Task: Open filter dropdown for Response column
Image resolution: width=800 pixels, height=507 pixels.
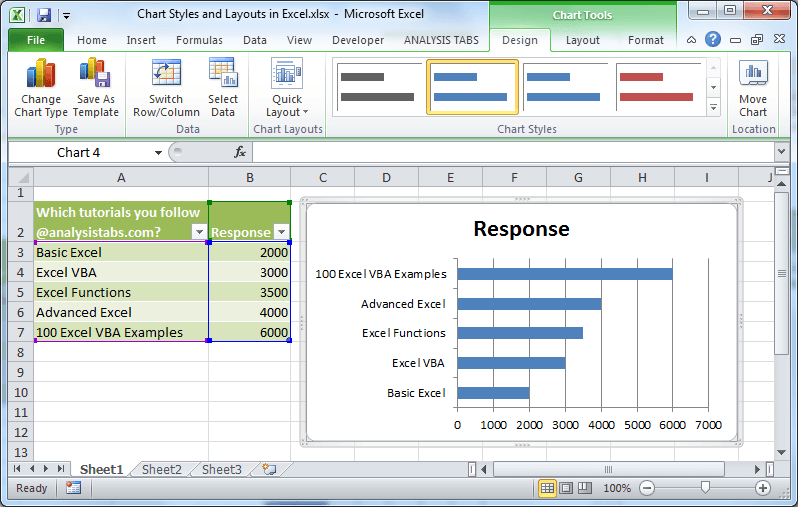Action: [x=282, y=232]
